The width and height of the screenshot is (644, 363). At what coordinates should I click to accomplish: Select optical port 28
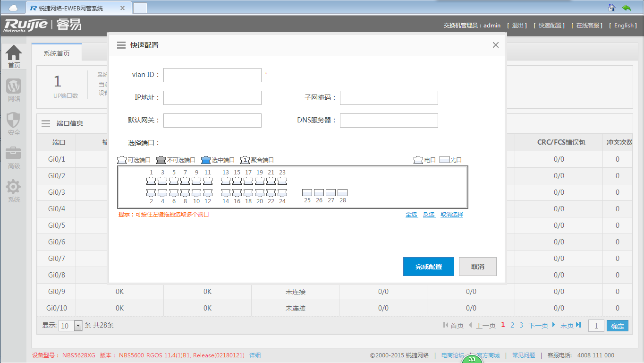(x=343, y=193)
